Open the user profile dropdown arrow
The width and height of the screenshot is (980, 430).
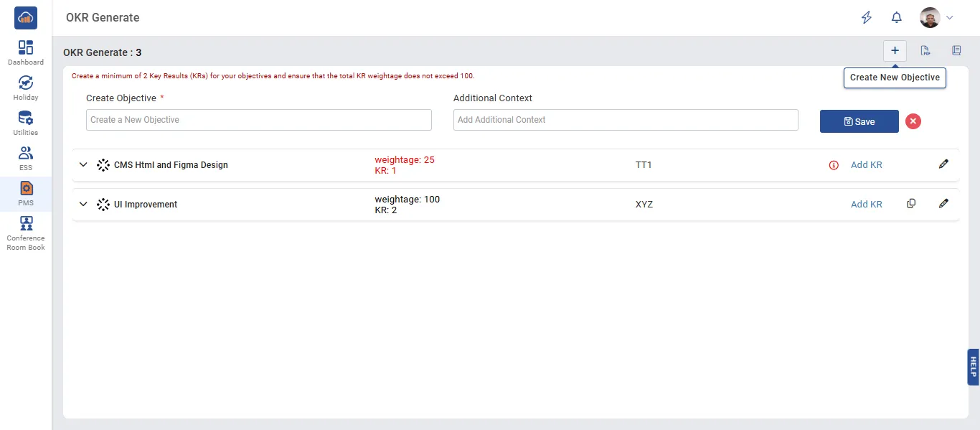(950, 18)
